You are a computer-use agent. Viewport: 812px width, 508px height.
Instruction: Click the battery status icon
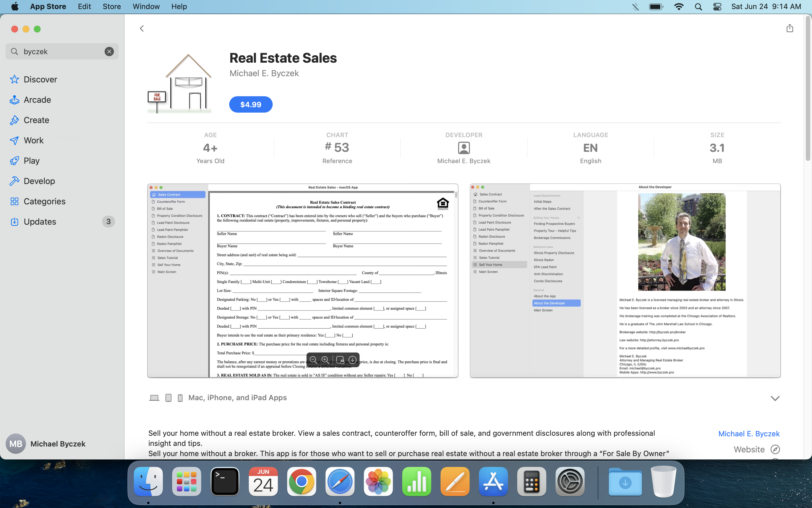[656, 7]
